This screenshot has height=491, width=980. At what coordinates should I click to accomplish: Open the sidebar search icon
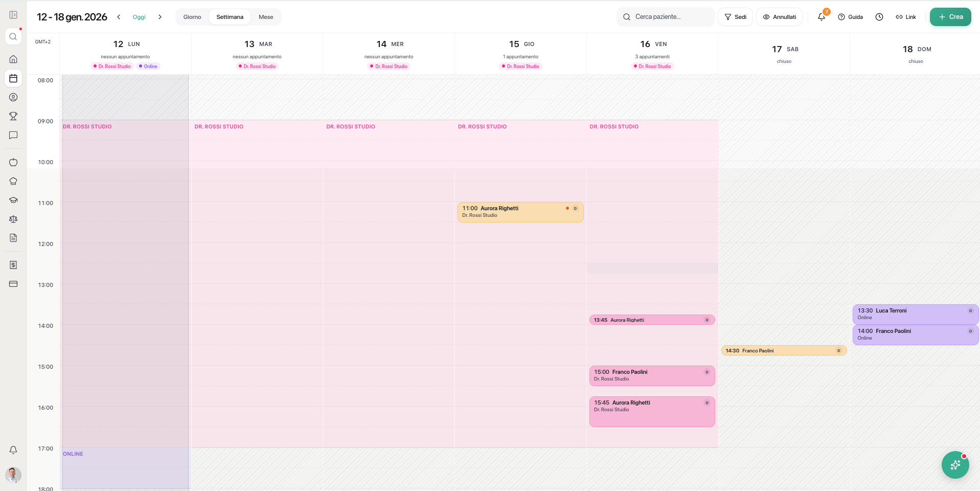click(x=13, y=37)
